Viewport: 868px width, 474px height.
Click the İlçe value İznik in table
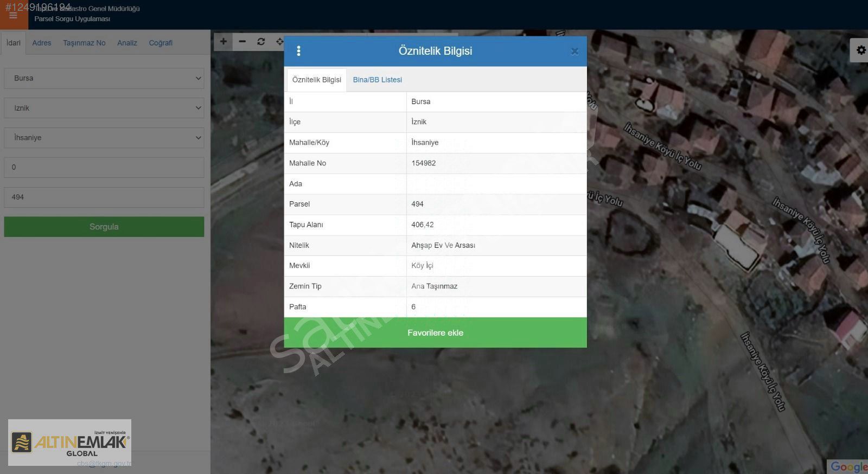pyautogui.click(x=419, y=122)
